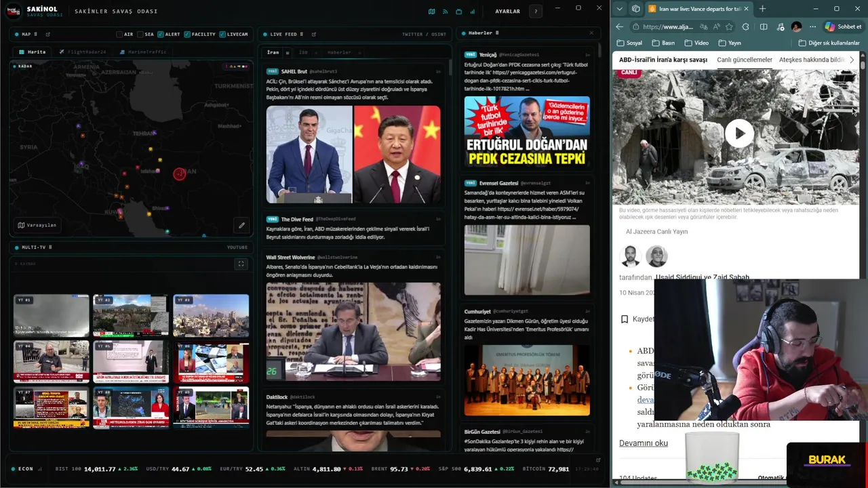
Task: Open the YT #5 stream thumbnail
Action: tap(130, 361)
